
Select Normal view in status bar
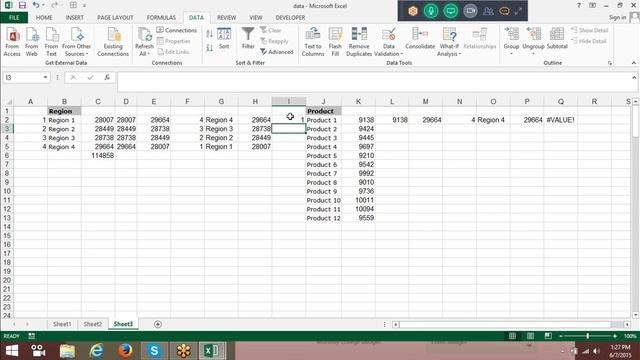pyautogui.click(x=512, y=336)
